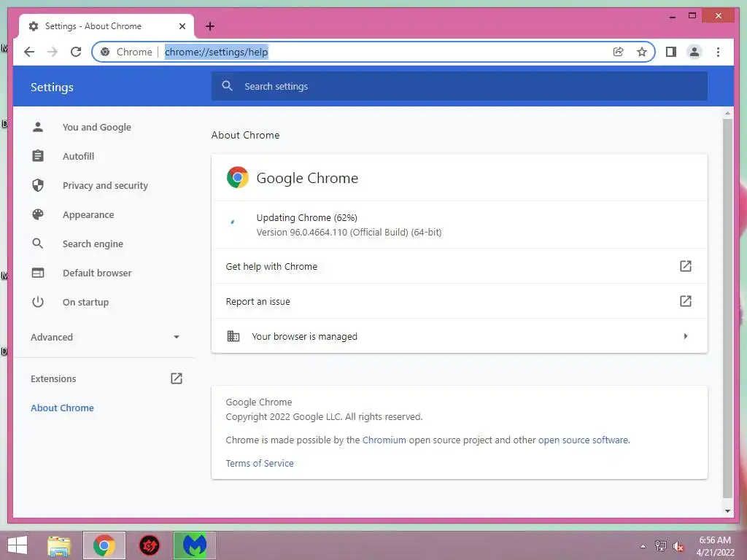The image size is (747, 560).
Task: Bookmark this page with the star icon
Action: point(642,52)
